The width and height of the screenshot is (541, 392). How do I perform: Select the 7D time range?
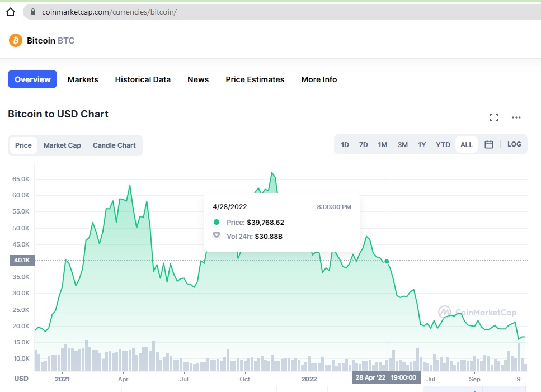pos(363,144)
